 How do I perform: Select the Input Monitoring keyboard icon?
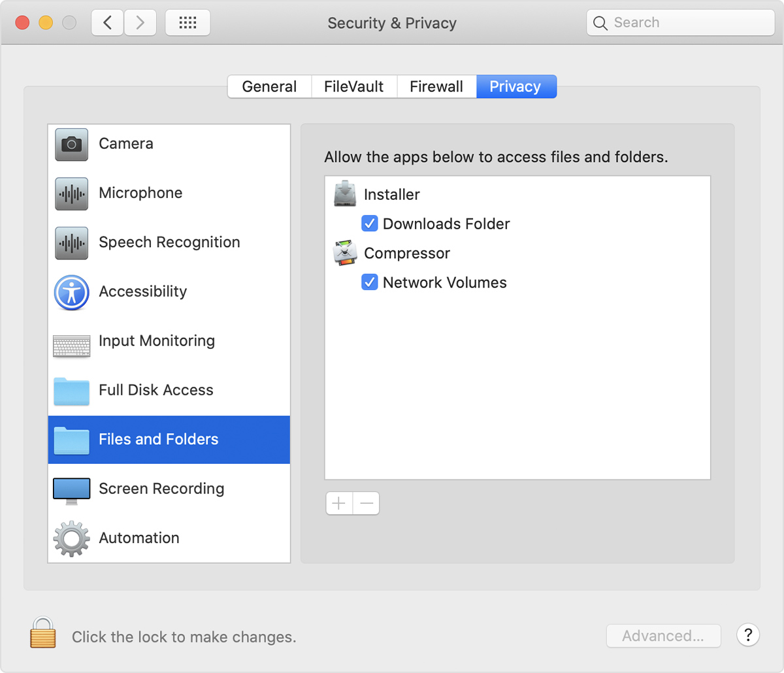[71, 342]
